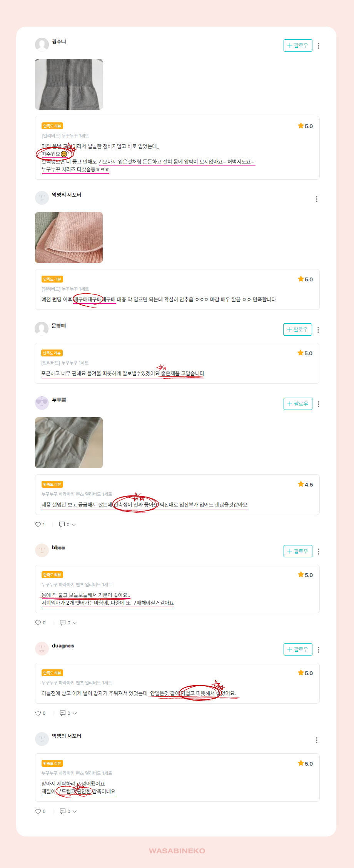Viewport: 354px width, 868px height.
Task: Open the three-dot menu on the second anonymous supporter review
Action: (316, 740)
